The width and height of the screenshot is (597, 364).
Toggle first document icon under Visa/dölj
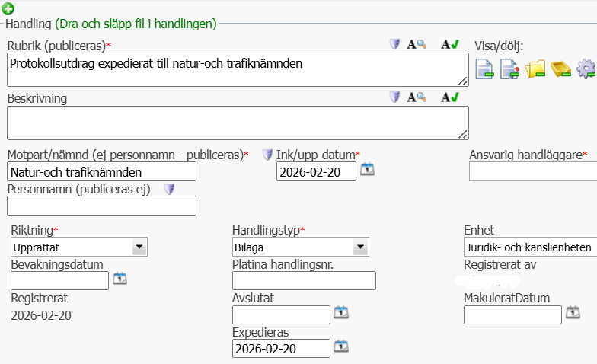[x=485, y=69]
